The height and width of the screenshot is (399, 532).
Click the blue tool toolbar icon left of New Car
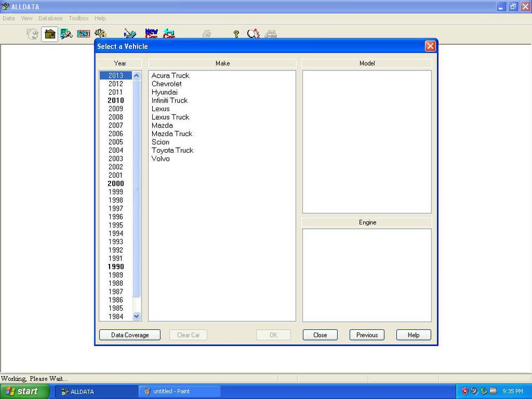(130, 34)
